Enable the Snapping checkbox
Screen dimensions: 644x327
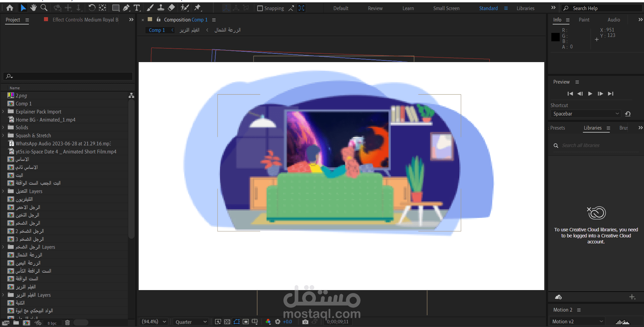(260, 8)
